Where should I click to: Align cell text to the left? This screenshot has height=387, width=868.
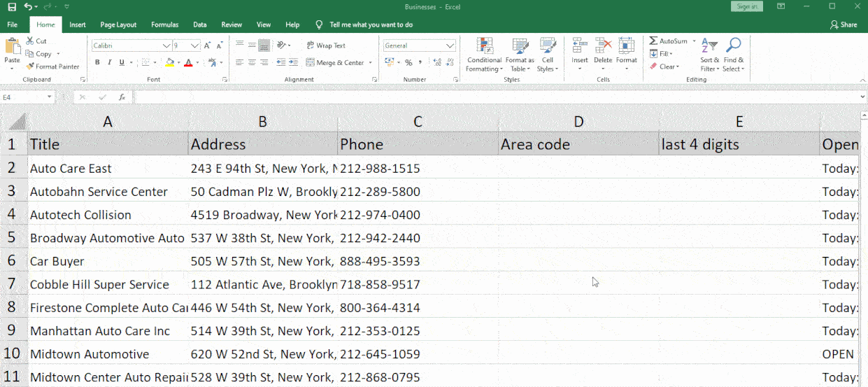[x=240, y=62]
